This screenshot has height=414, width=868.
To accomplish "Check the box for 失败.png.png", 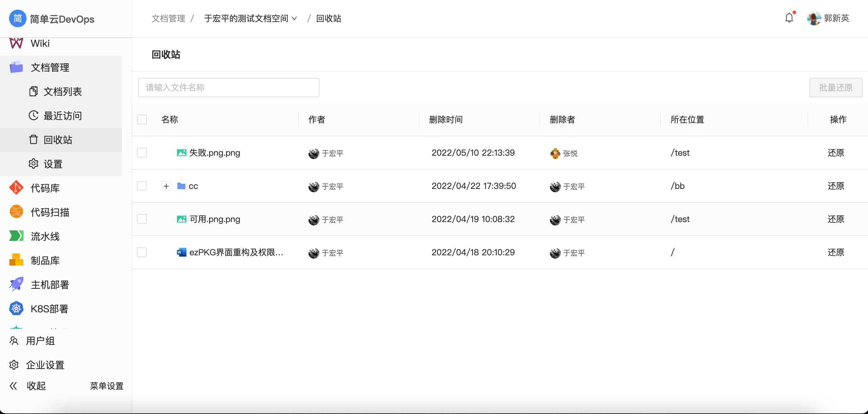I will coord(142,153).
